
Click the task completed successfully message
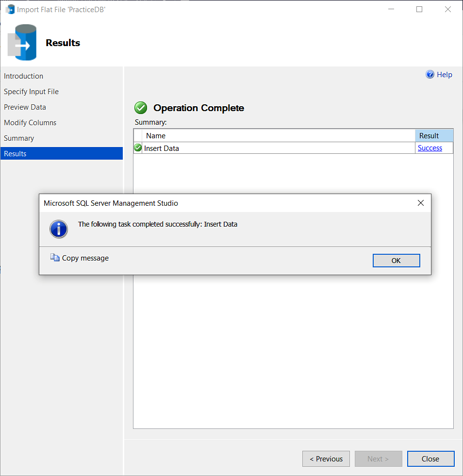(x=158, y=224)
